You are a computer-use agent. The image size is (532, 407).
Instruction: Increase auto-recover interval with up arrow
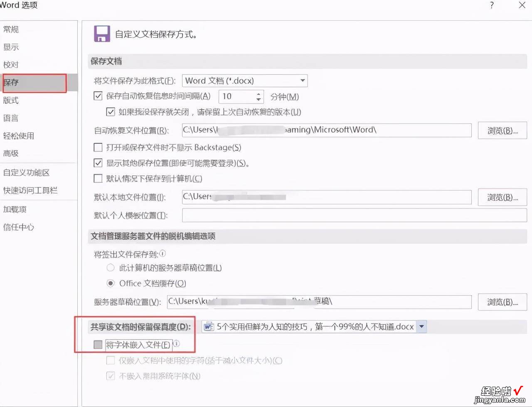tap(259, 94)
